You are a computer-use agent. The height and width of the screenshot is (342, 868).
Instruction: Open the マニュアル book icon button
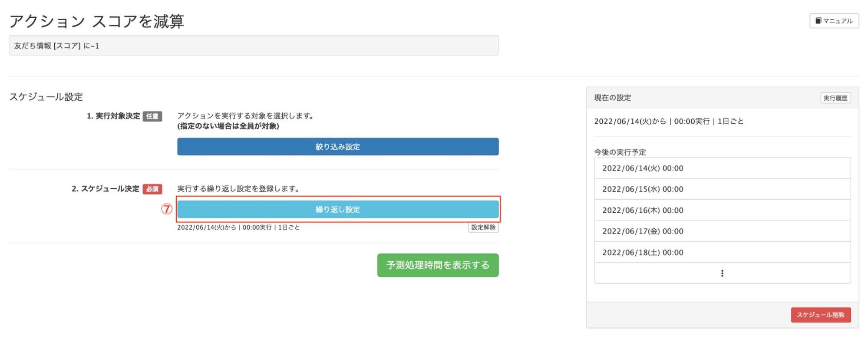tap(834, 21)
